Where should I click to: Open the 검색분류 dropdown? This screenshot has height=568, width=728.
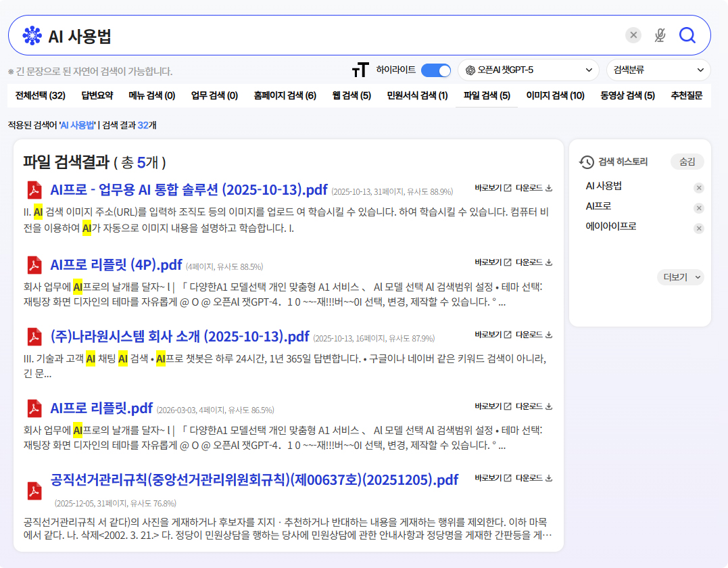pyautogui.click(x=658, y=70)
